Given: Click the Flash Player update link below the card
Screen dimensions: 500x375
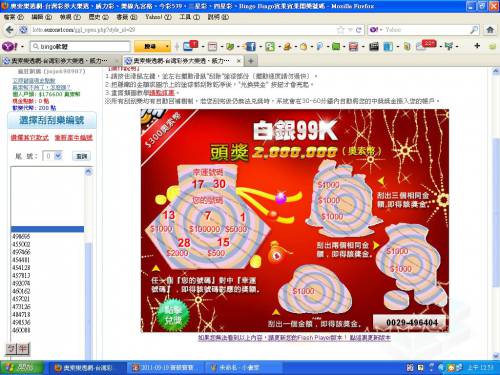Looking at the screenshot, I should [294, 338].
